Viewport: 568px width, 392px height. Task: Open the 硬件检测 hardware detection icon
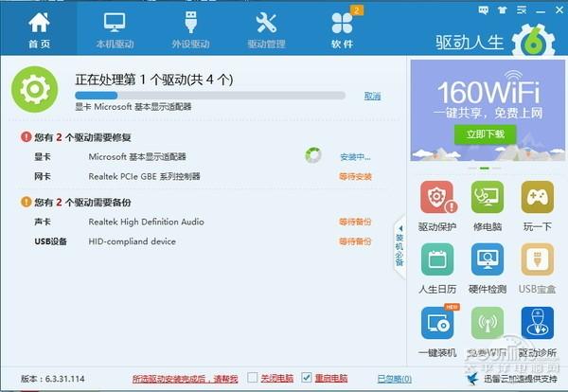click(488, 259)
